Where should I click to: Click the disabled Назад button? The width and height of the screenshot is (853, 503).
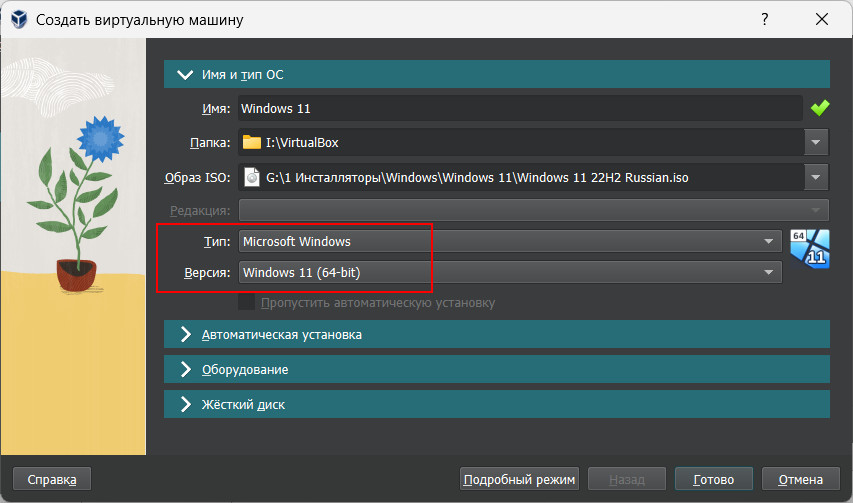pos(627,479)
